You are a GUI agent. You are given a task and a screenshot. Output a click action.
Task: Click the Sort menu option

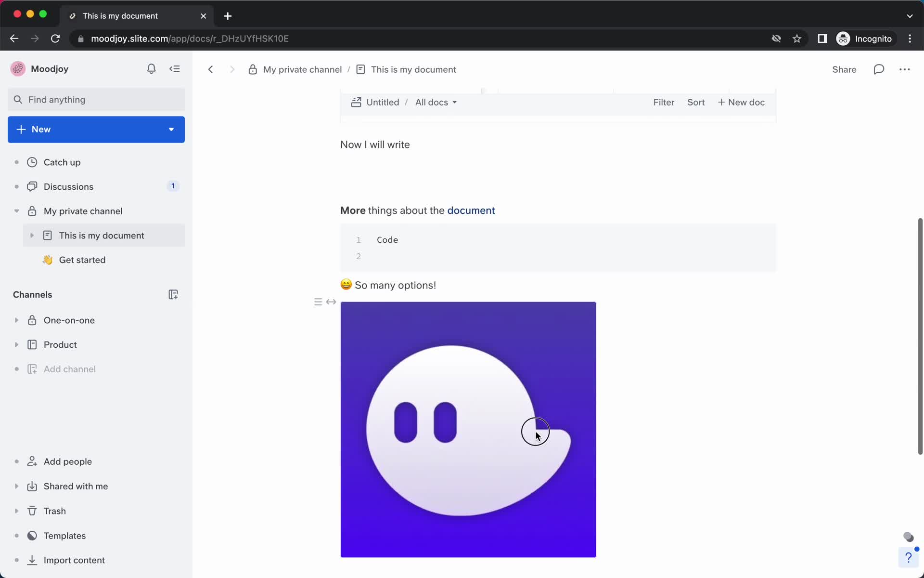pos(696,102)
